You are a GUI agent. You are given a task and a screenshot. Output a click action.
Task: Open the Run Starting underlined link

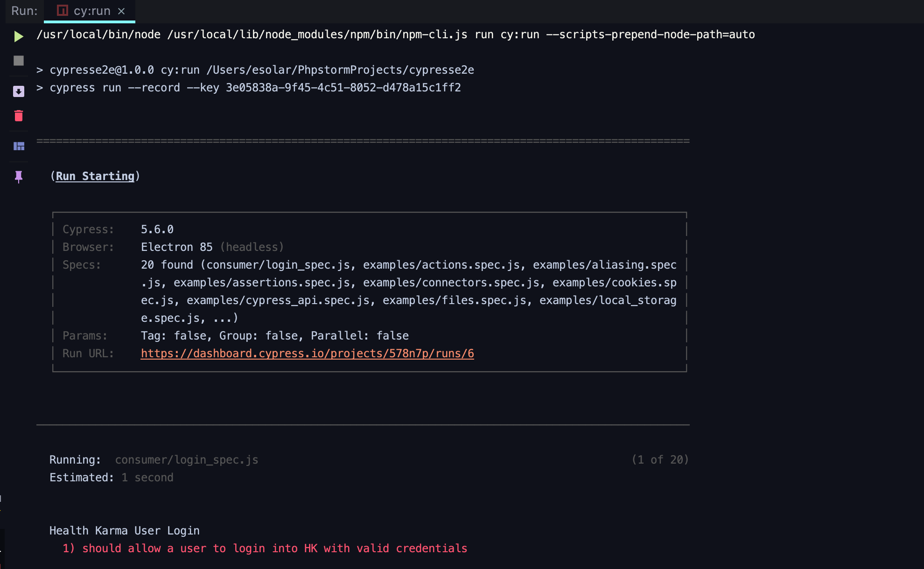(95, 176)
